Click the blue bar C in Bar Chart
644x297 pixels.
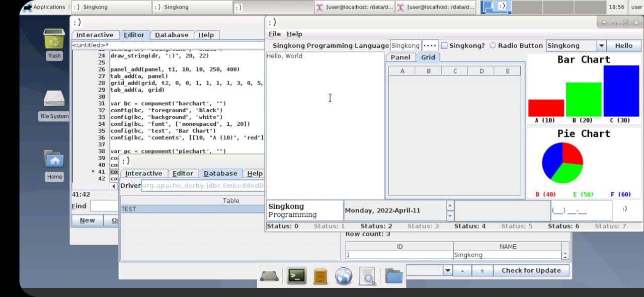tap(621, 91)
